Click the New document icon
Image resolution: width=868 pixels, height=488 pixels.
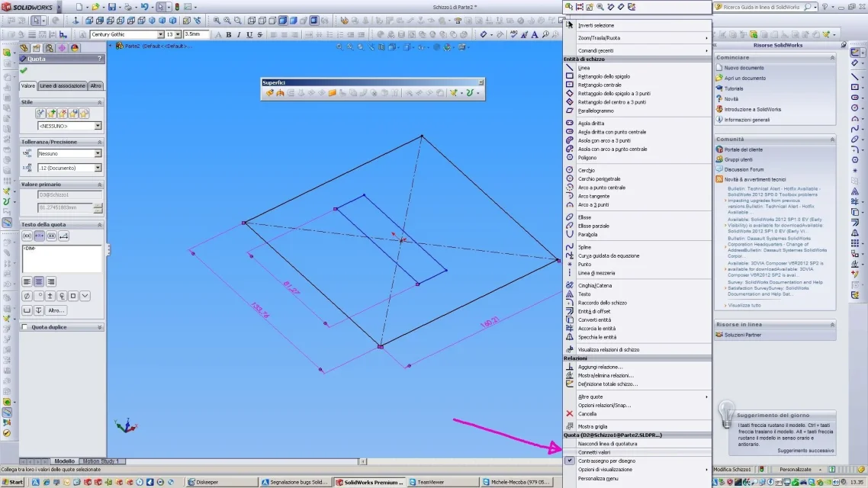pyautogui.click(x=79, y=7)
